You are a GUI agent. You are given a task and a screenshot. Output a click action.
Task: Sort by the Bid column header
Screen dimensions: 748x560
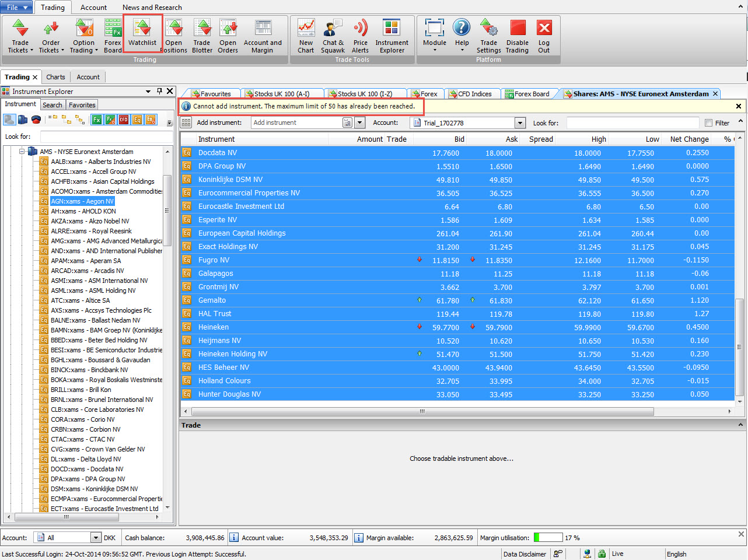pyautogui.click(x=459, y=139)
